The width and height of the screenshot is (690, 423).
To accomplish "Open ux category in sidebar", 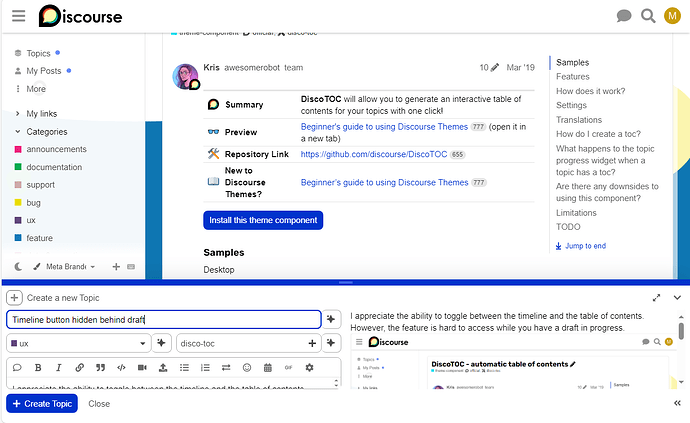I will click(x=25, y=220).
